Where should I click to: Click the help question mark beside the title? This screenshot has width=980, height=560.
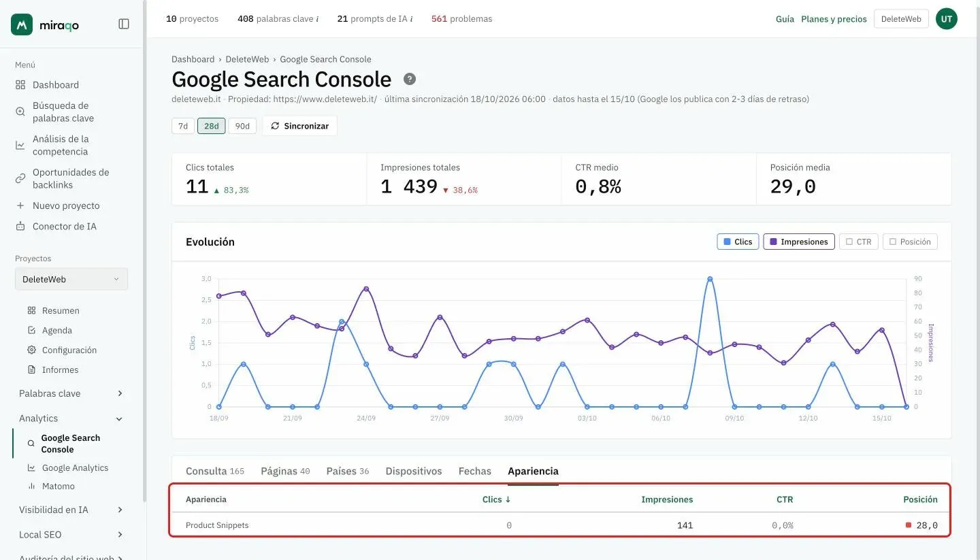coord(410,79)
